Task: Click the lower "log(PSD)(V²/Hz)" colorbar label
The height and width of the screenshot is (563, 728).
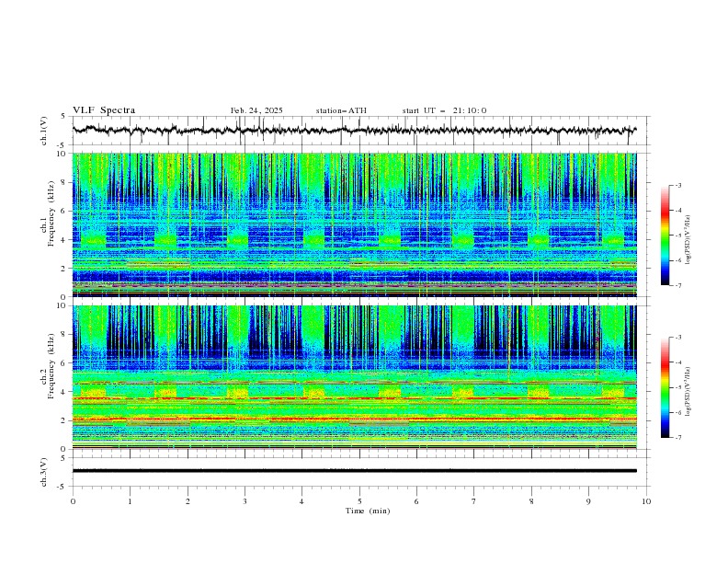Action: [x=688, y=392]
